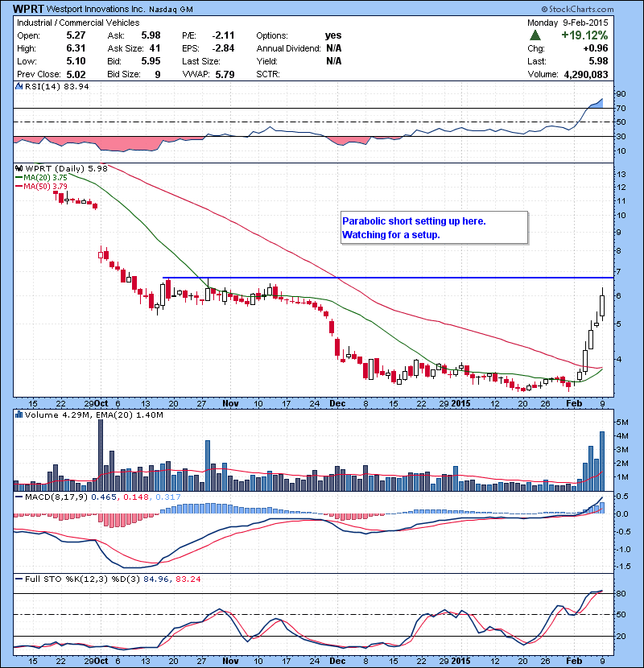Click the dark blue MACD legend line marker
This screenshot has height=668, width=644.
pyautogui.click(x=19, y=497)
